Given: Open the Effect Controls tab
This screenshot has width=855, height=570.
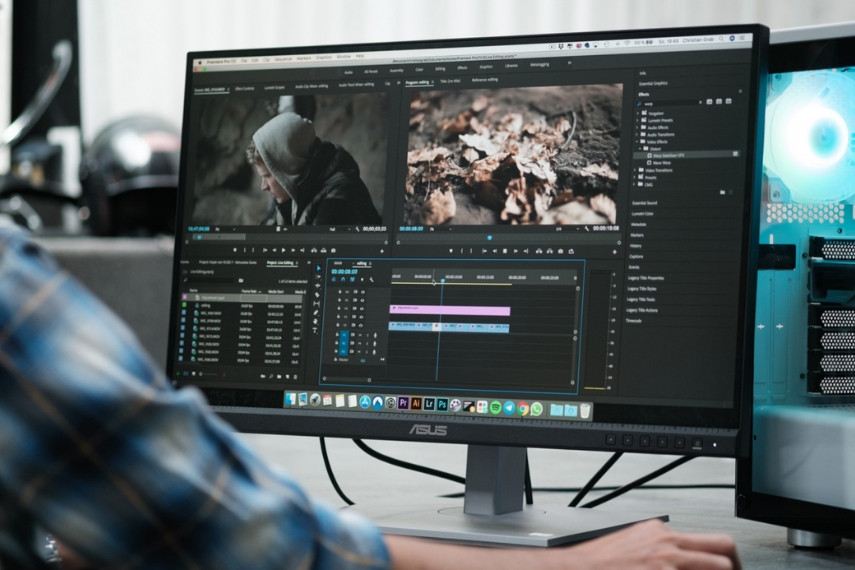Looking at the screenshot, I should coord(244,88).
